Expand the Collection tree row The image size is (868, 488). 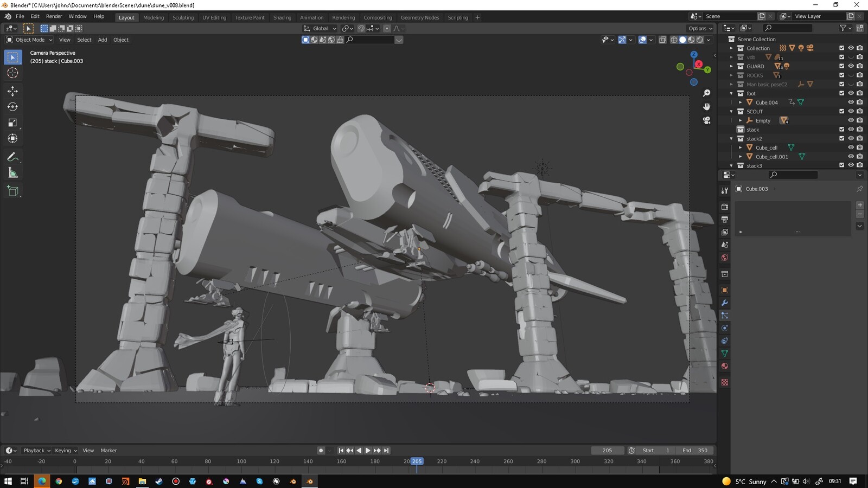pos(731,48)
